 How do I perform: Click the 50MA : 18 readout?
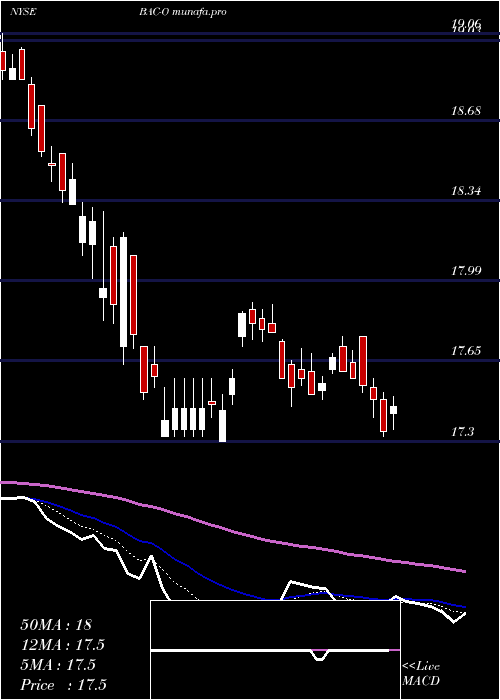[x=56, y=625]
